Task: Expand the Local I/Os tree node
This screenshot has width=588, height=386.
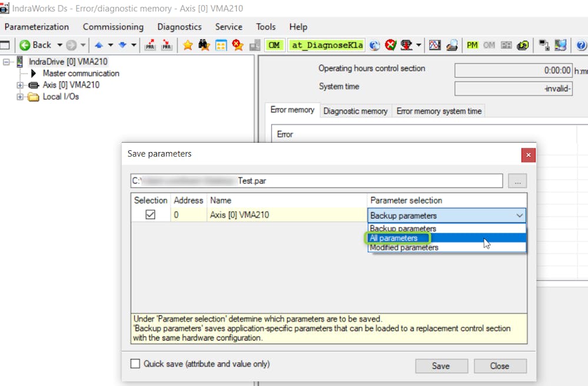Action: pos(20,97)
